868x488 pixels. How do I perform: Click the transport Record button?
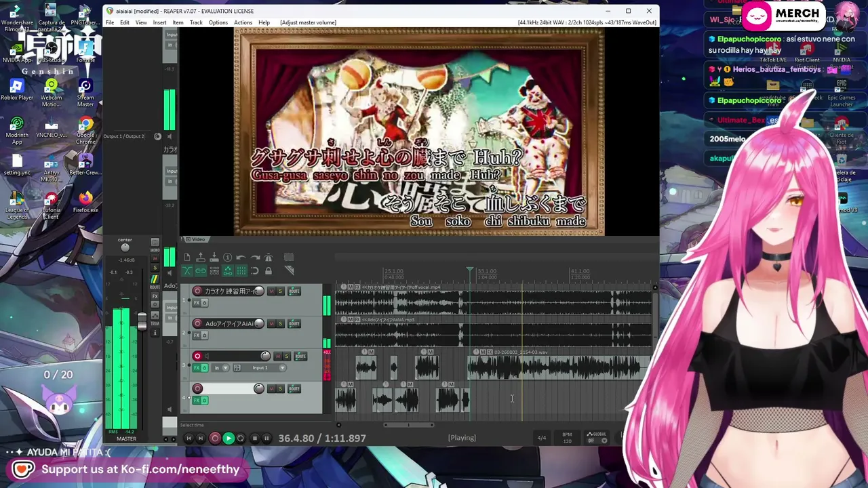point(215,439)
